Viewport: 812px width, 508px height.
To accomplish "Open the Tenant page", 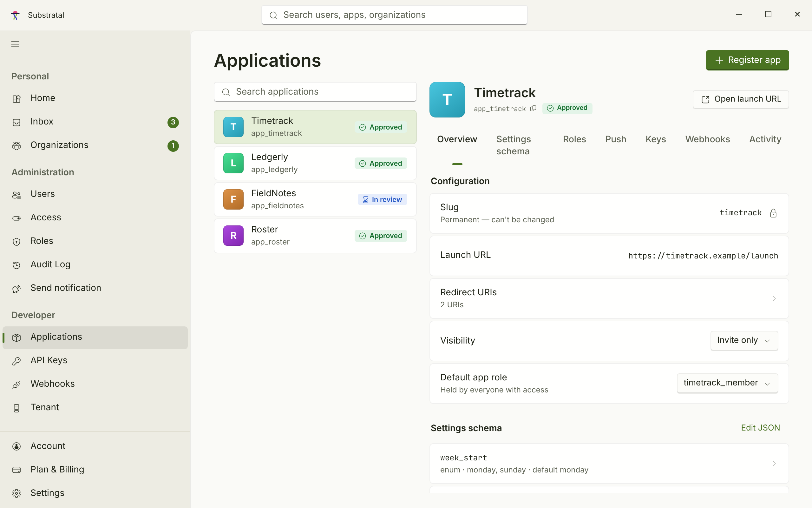I will coord(95,408).
